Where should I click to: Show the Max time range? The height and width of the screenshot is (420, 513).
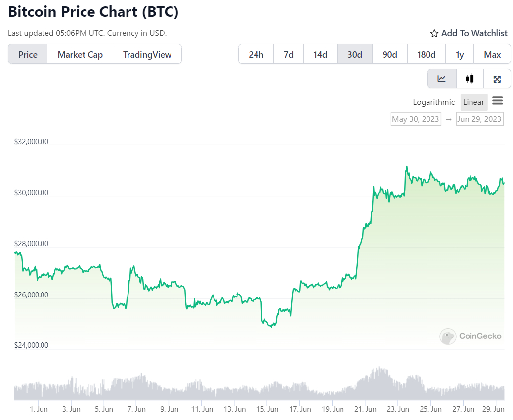click(492, 54)
